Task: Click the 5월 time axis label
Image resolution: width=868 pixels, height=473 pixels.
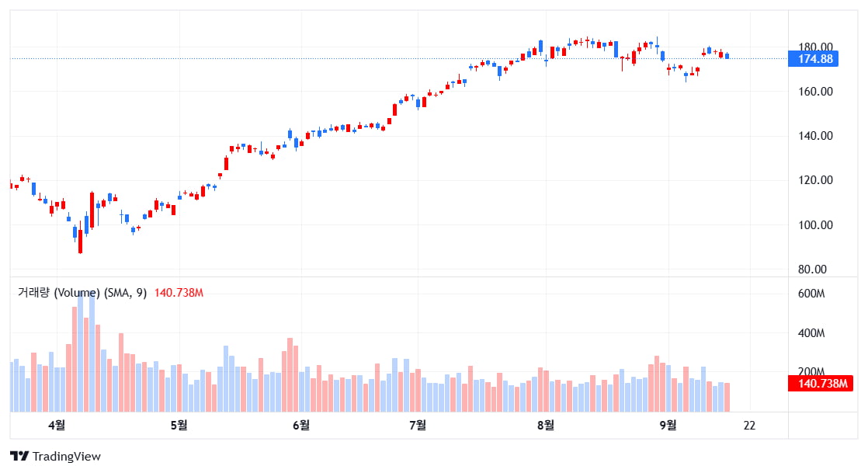Action: click(179, 425)
